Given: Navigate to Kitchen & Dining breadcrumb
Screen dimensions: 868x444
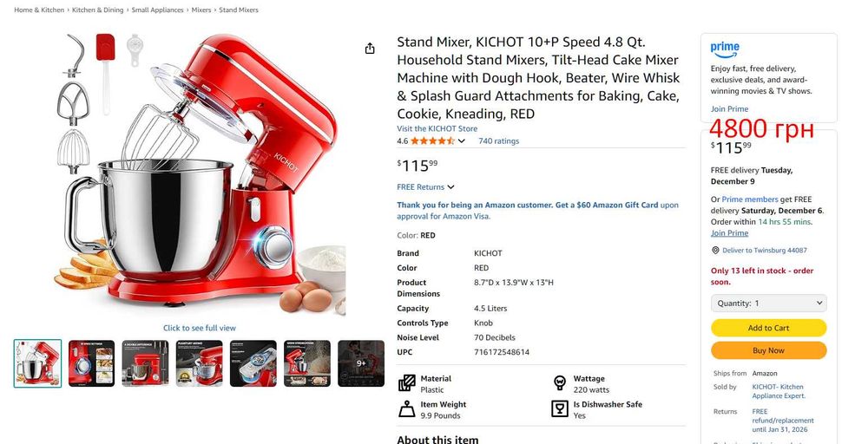Looking at the screenshot, I should (x=97, y=10).
